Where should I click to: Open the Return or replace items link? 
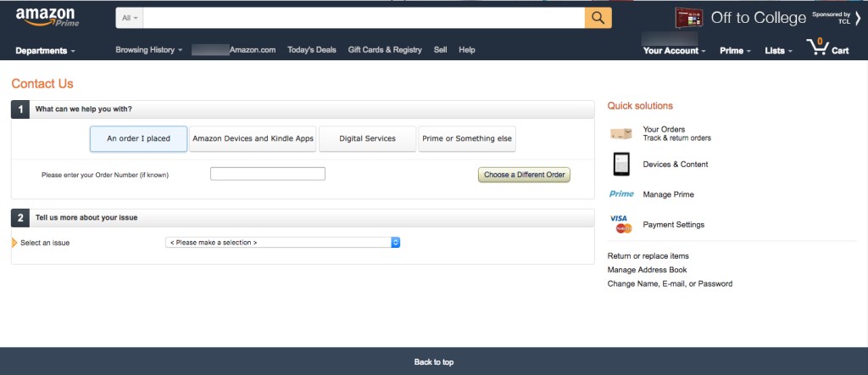click(x=648, y=255)
